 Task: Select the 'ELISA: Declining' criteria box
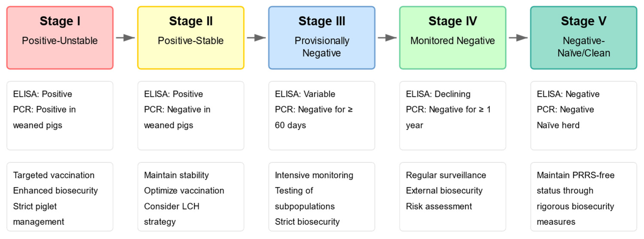(x=453, y=115)
